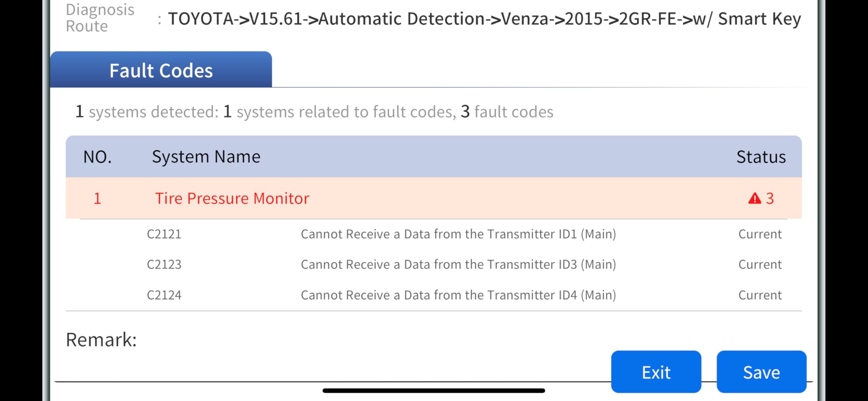Viewport: 868px width, 401px height.
Task: Select fault code C2121
Action: 164,234
